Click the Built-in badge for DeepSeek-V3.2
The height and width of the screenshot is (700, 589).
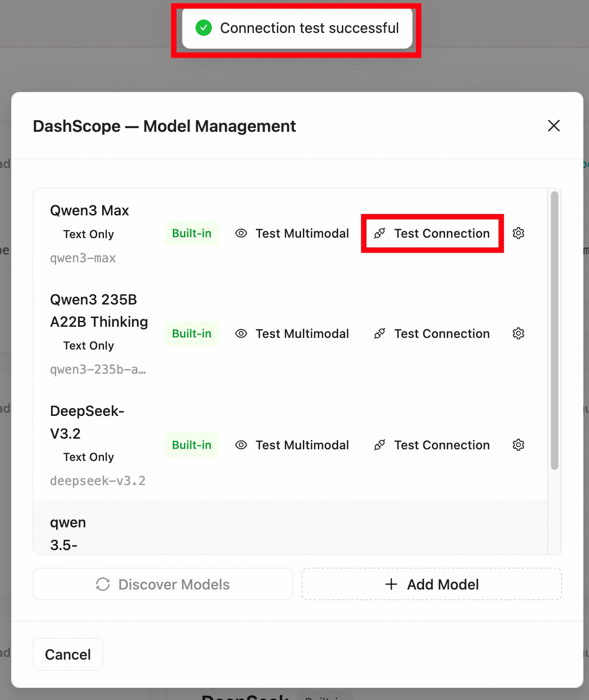tap(192, 445)
